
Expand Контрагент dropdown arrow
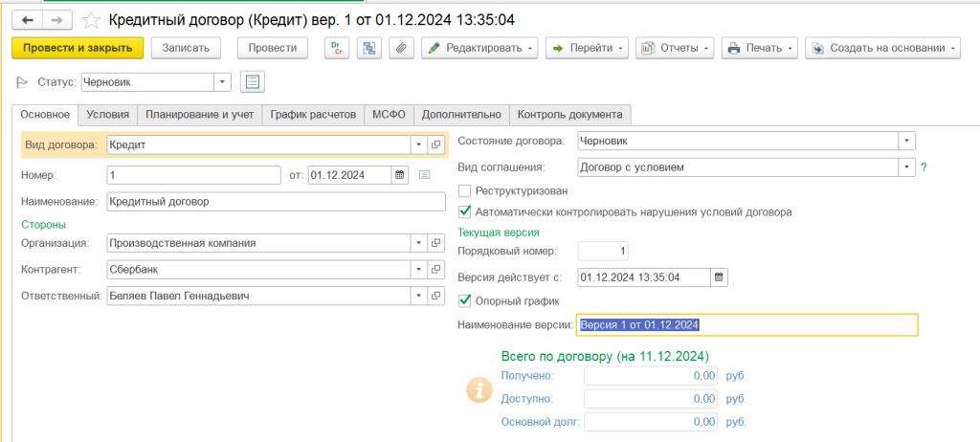tap(419, 270)
